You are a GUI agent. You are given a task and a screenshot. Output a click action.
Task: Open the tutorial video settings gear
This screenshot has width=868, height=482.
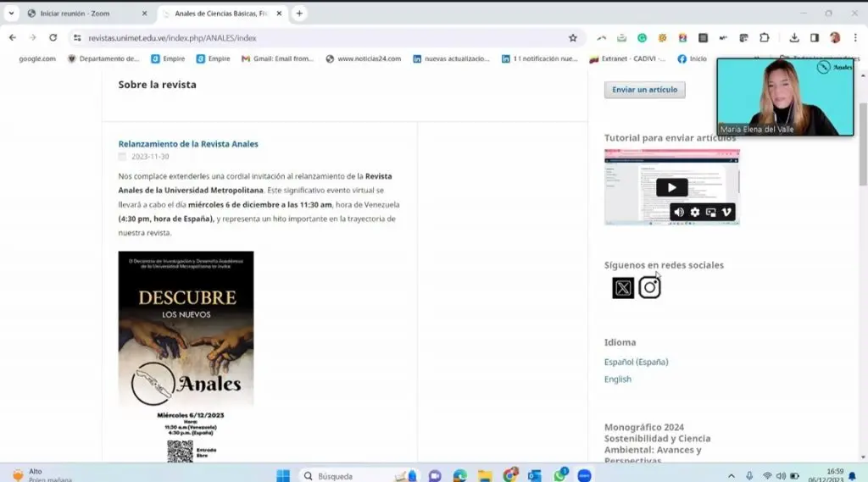pyautogui.click(x=695, y=213)
